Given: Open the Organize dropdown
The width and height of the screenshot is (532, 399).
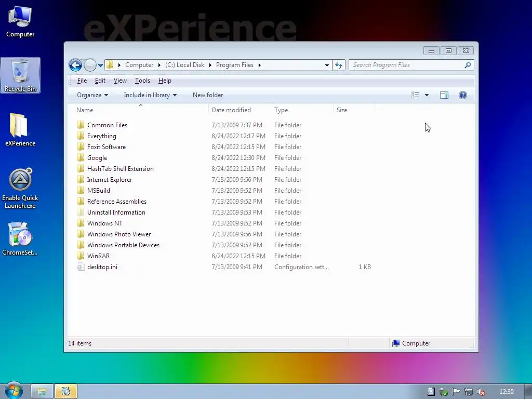Looking at the screenshot, I should tap(92, 95).
